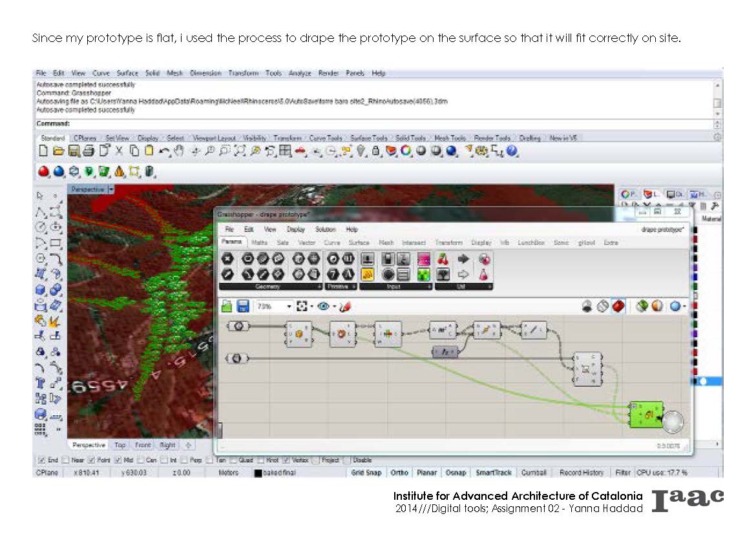The image size is (756, 545).
Task: Open the Perspective viewport title dropdown arrow
Action: click(x=111, y=189)
